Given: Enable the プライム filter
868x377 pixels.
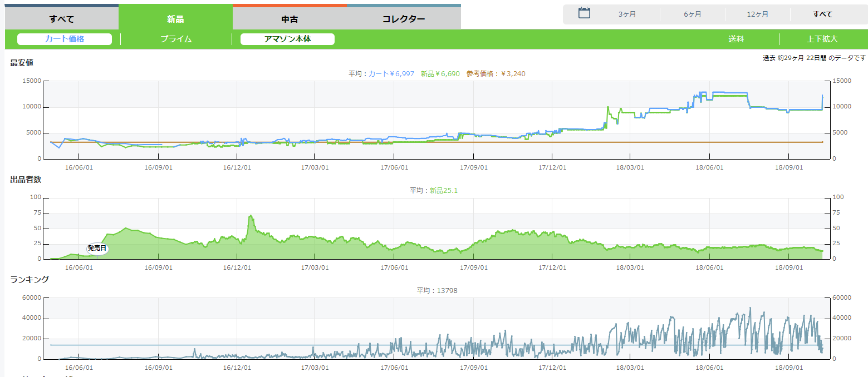Looking at the screenshot, I should [176, 39].
